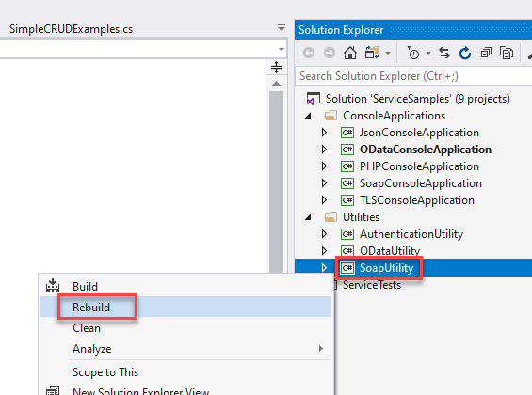This screenshot has width=532, height=395.
Task: Click the Back navigation icon in Solution Explorer
Action: click(x=309, y=53)
